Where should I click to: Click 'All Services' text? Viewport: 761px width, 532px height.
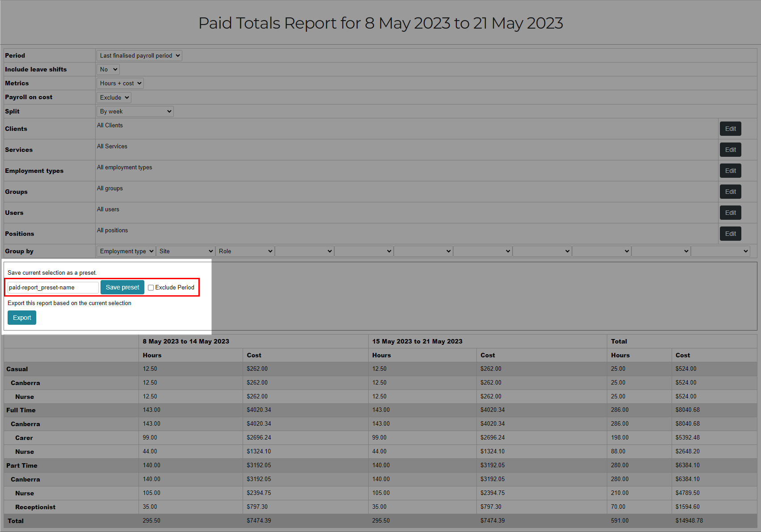click(x=112, y=146)
